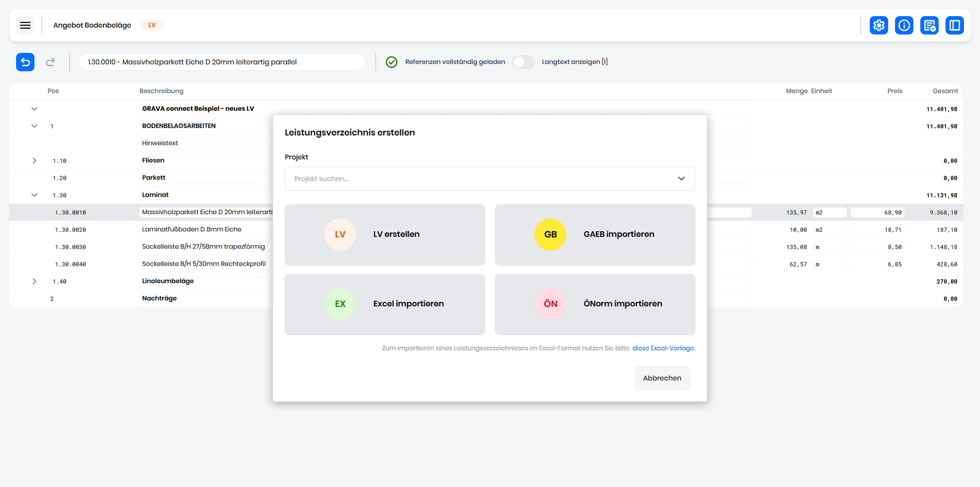Click the position title field 1.30.0010
The width and height of the screenshot is (980, 487).
[222, 62]
